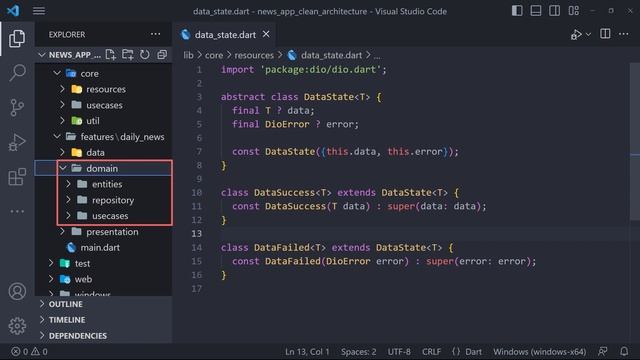Open the Search view in activity bar
The image size is (640, 360).
pos(17,73)
